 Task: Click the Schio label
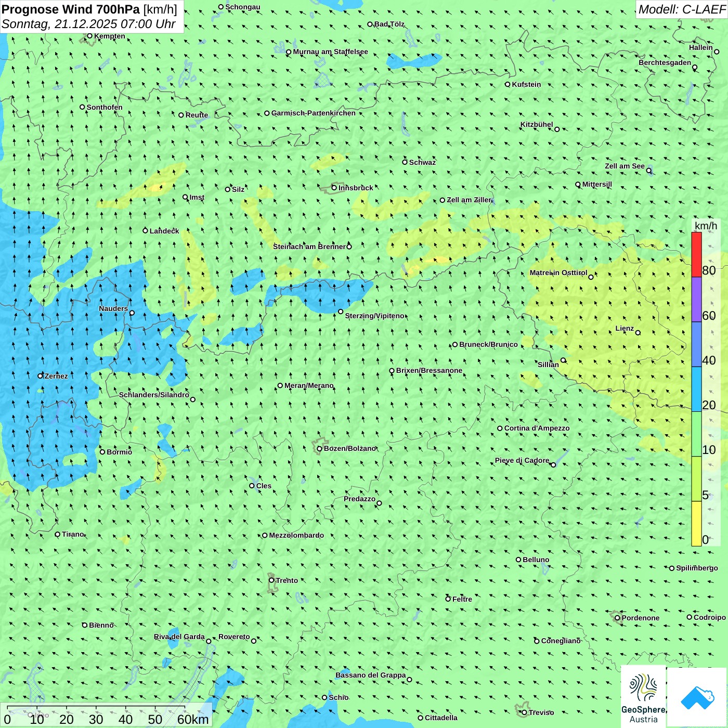(339, 697)
